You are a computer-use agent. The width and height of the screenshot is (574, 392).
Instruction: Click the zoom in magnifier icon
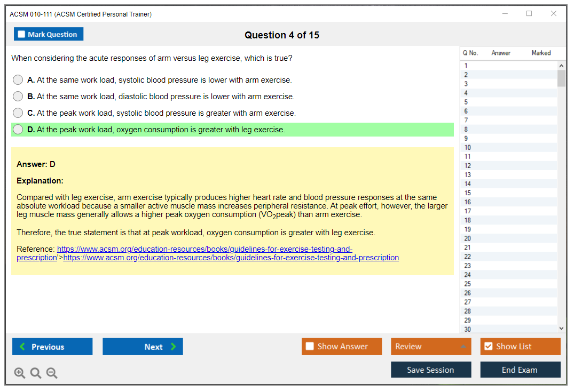[20, 373]
